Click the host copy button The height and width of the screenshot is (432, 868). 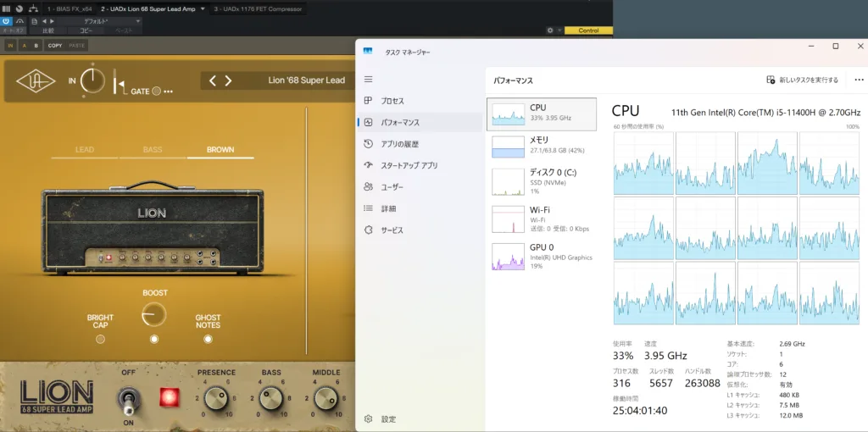pos(86,31)
